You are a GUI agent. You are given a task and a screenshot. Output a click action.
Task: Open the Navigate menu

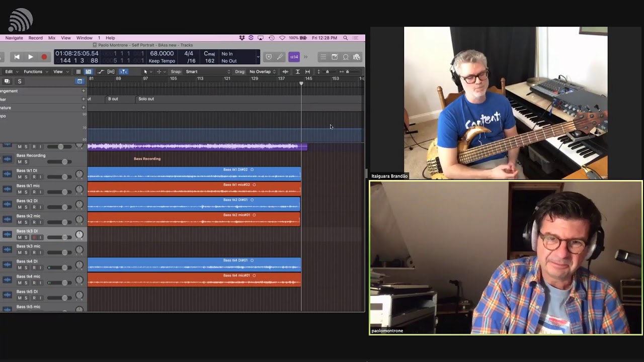pos(14,38)
